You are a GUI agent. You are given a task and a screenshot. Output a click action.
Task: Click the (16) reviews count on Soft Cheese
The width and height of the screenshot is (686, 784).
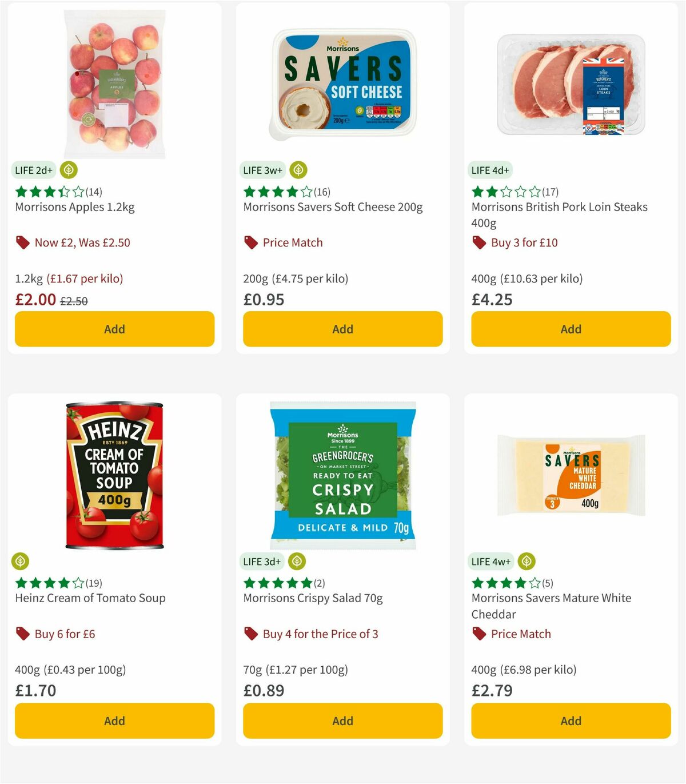tap(321, 192)
